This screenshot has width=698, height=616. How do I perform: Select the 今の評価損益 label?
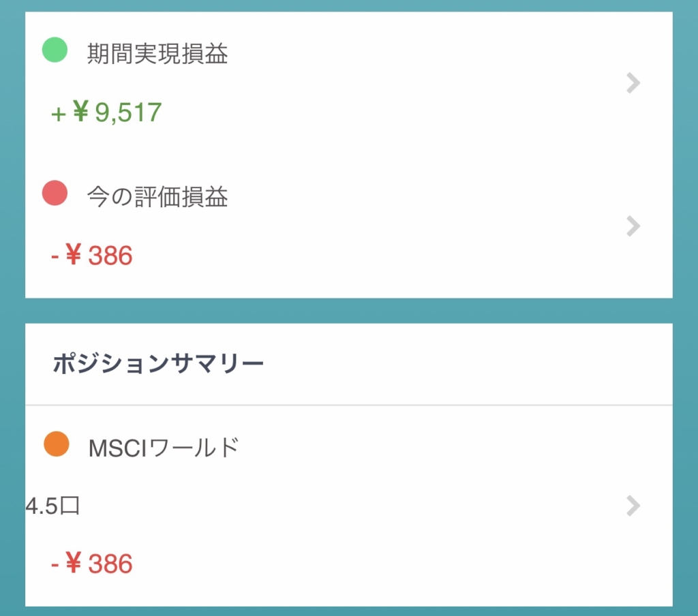(x=157, y=197)
